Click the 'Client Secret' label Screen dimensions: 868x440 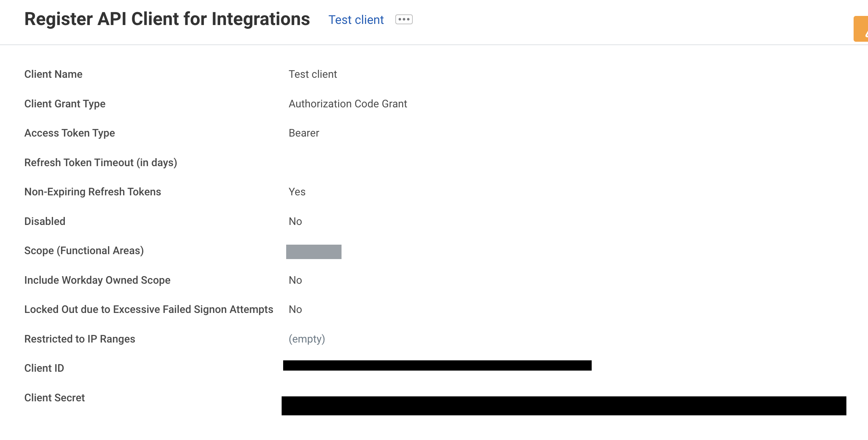pyautogui.click(x=55, y=398)
